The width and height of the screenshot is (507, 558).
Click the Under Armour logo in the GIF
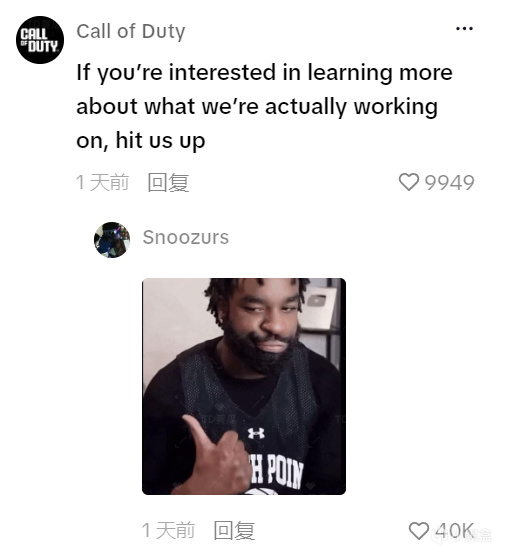pyautogui.click(x=256, y=433)
